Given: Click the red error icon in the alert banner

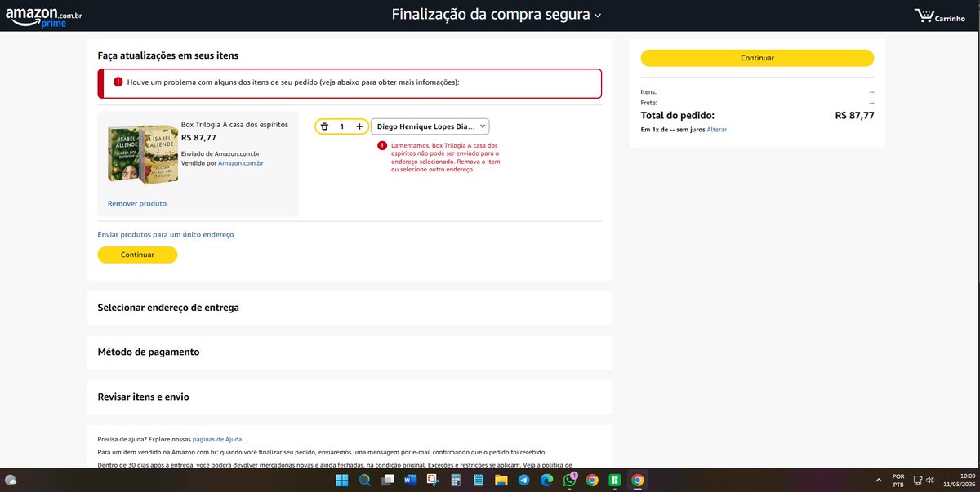Looking at the screenshot, I should pos(118,82).
